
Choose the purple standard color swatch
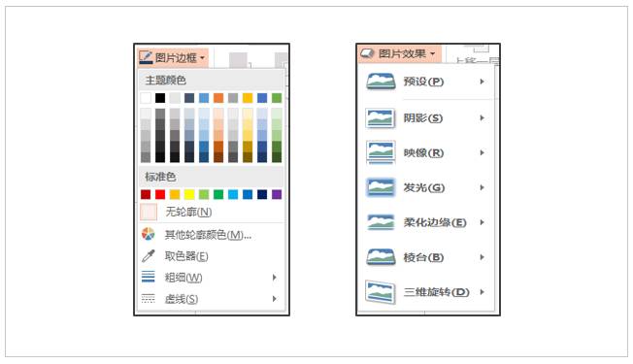pos(277,194)
